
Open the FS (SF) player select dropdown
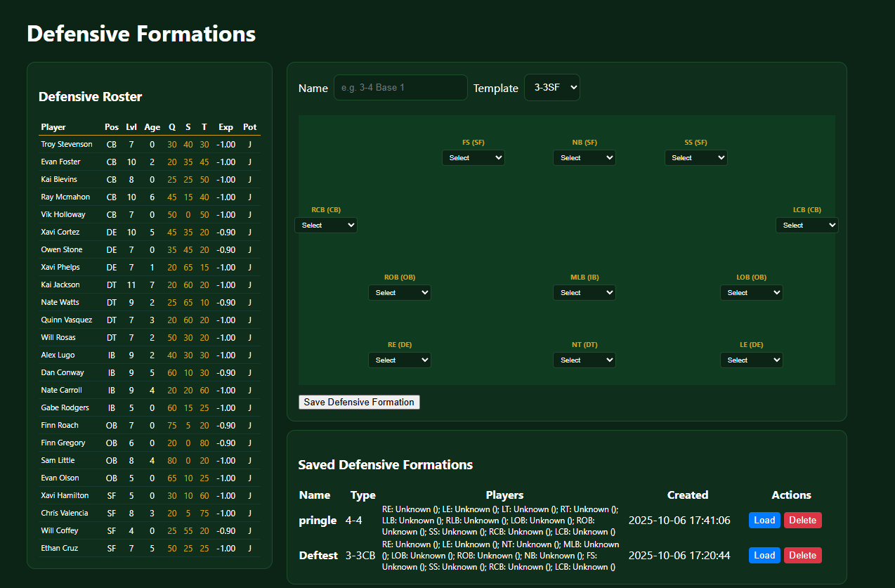(x=473, y=158)
